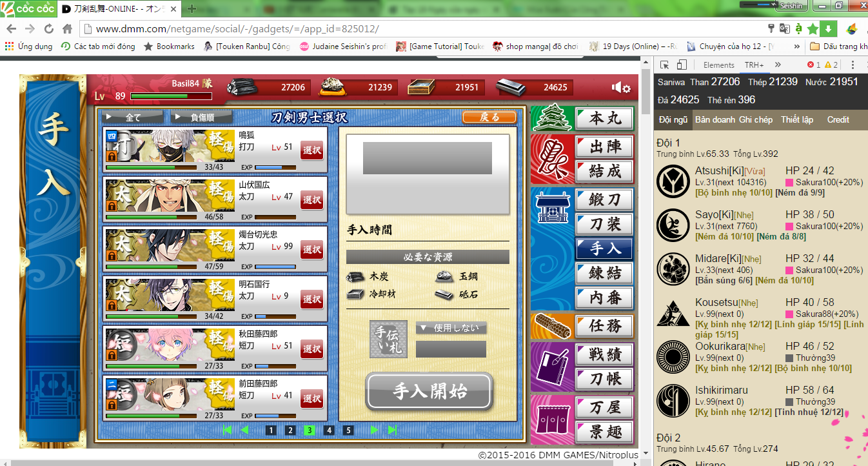Select 前田藤四郎 with its 選択 button
The height and width of the screenshot is (466, 868).
pos(312,398)
